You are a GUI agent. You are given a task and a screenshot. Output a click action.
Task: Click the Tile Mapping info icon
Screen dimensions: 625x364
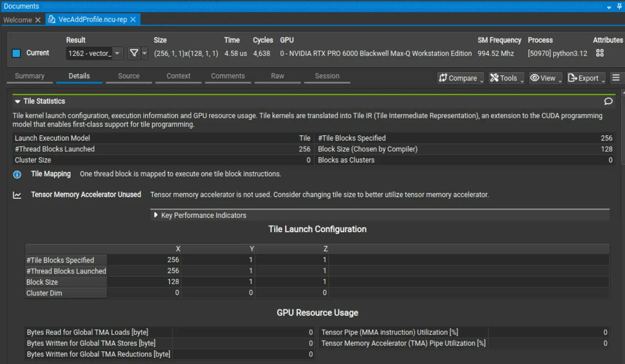(17, 174)
